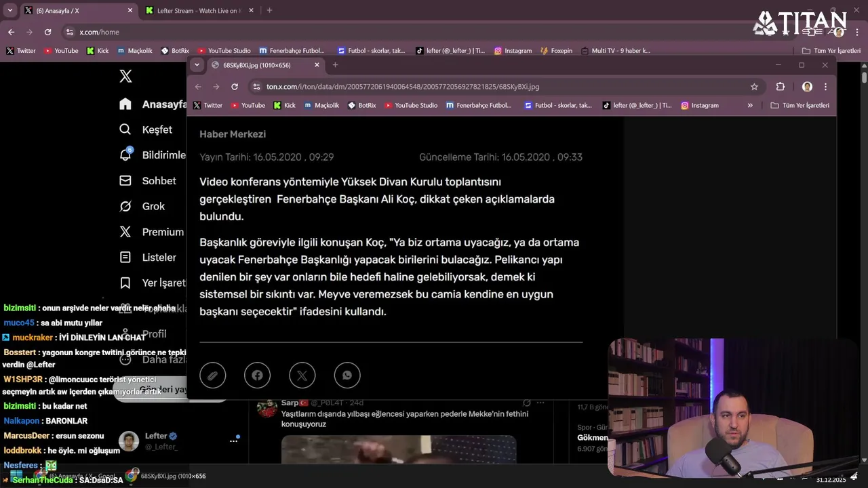Image resolution: width=868 pixels, height=488 pixels.
Task: Share article via WhatsApp icon
Action: pyautogui.click(x=347, y=375)
